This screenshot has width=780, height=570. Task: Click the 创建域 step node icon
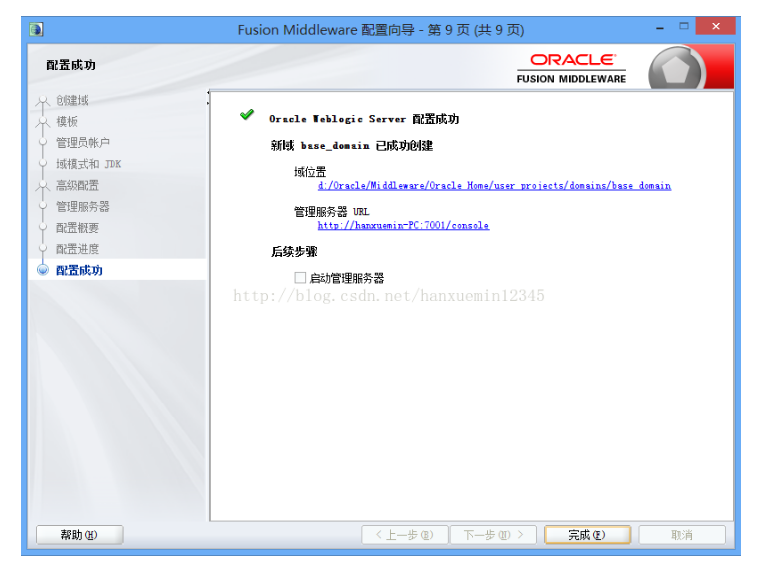pyautogui.click(x=43, y=100)
